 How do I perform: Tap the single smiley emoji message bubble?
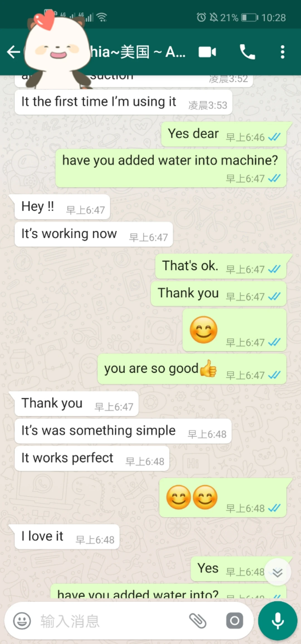click(234, 330)
